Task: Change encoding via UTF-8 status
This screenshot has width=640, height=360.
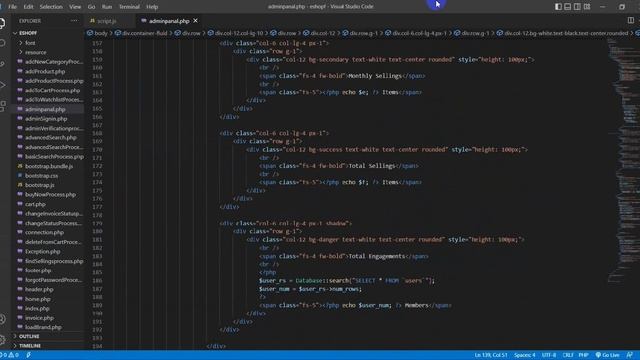Action: pos(549,355)
